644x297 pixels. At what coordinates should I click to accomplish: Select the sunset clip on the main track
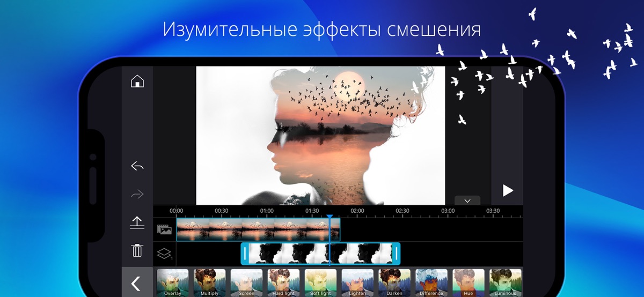[x=258, y=229]
